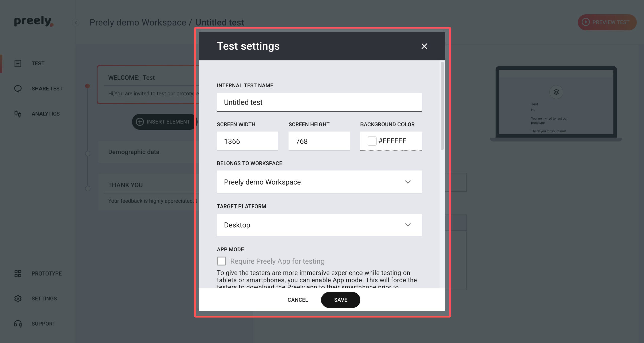Image resolution: width=644 pixels, height=343 pixels.
Task: Close the Test settings dialog with X
Action: pyautogui.click(x=424, y=46)
